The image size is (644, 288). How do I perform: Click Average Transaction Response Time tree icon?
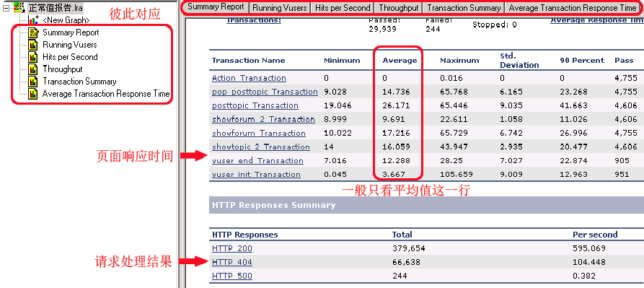coord(34,94)
